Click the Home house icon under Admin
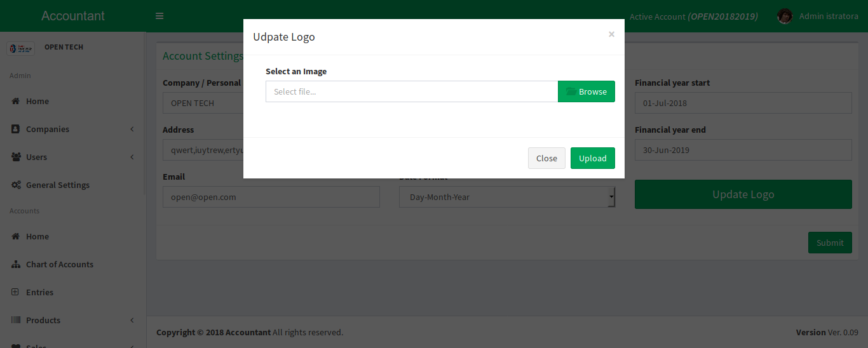Screen dimensions: 868x348 click(x=15, y=102)
